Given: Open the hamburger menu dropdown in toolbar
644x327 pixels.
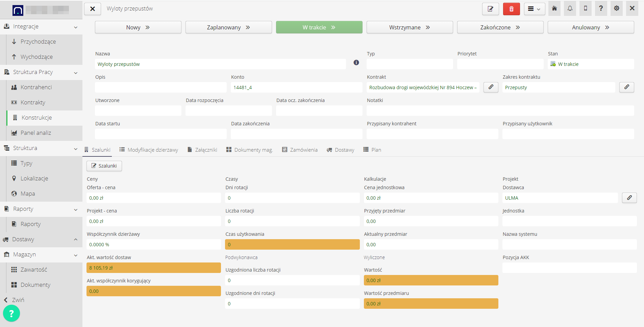Looking at the screenshot, I should pyautogui.click(x=534, y=9).
